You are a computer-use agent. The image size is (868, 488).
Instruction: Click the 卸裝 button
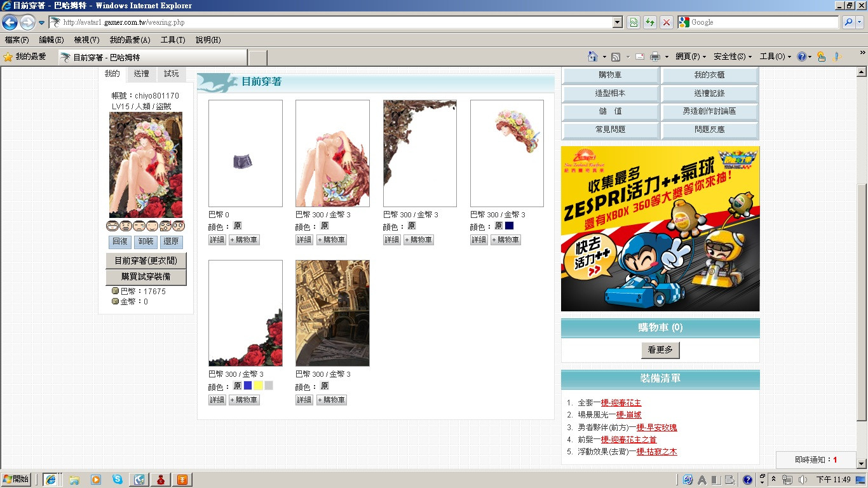[x=145, y=241]
